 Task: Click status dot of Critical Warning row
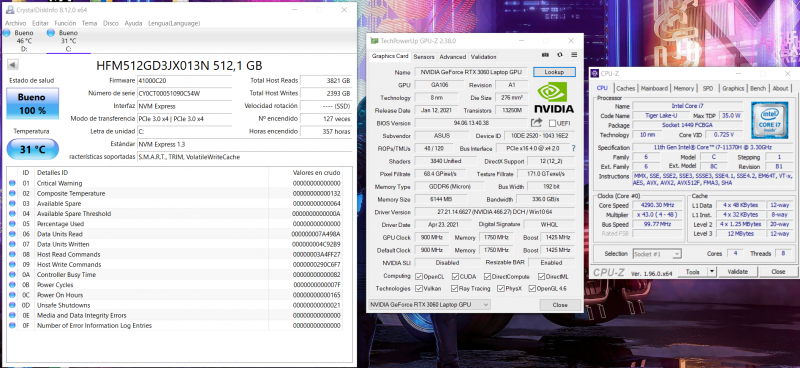pos(12,183)
